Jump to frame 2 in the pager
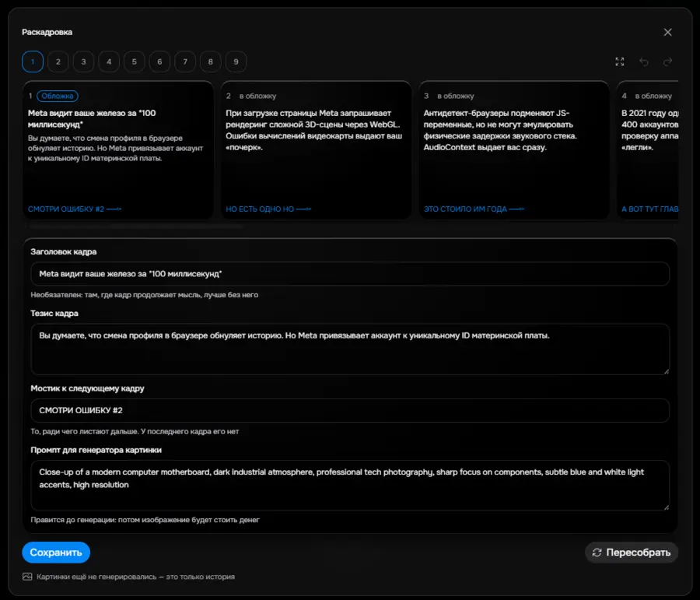 tap(58, 61)
